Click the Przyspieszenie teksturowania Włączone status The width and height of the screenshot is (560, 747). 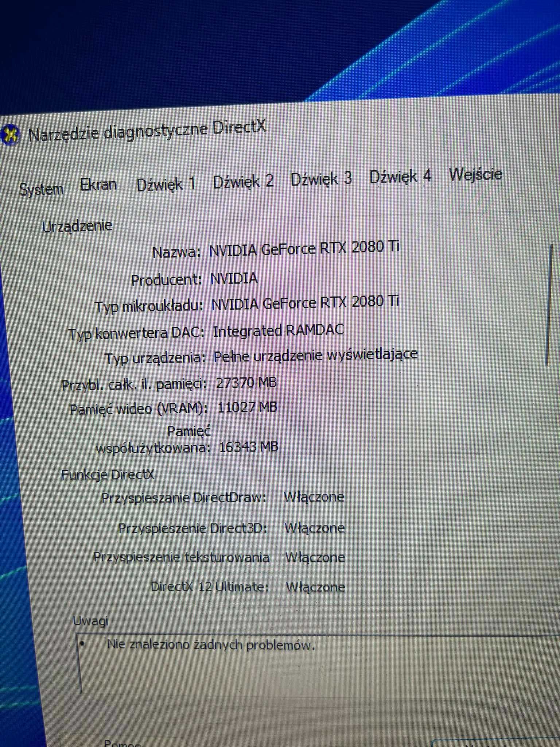(x=315, y=557)
